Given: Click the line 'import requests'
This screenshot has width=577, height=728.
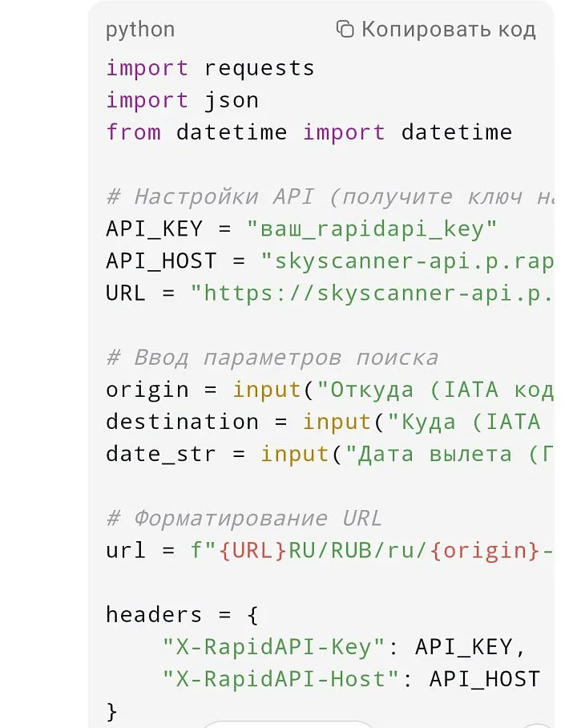Looking at the screenshot, I should coord(210,69).
